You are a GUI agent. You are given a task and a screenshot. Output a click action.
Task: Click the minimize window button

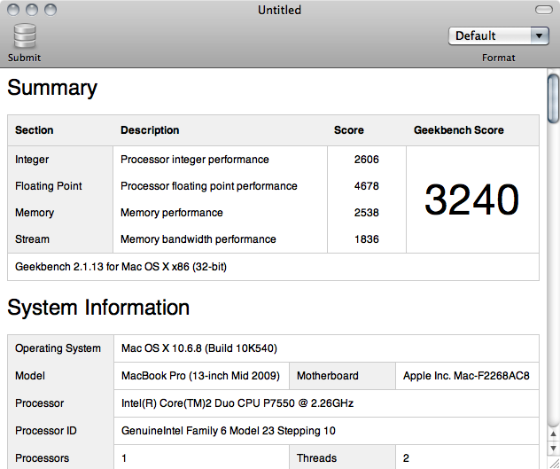coord(32,10)
